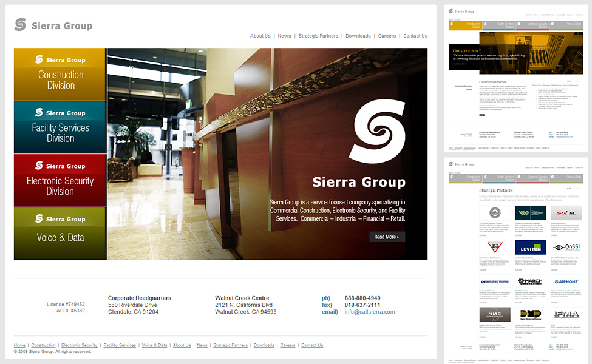This screenshot has width=592, height=364.
Task: Click About Us in the main footer links
Action: pos(182,345)
